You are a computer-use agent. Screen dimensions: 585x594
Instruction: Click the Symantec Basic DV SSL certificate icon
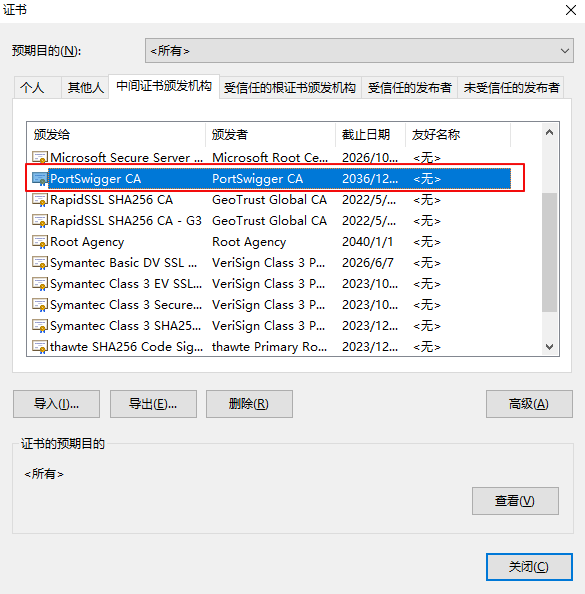40,263
